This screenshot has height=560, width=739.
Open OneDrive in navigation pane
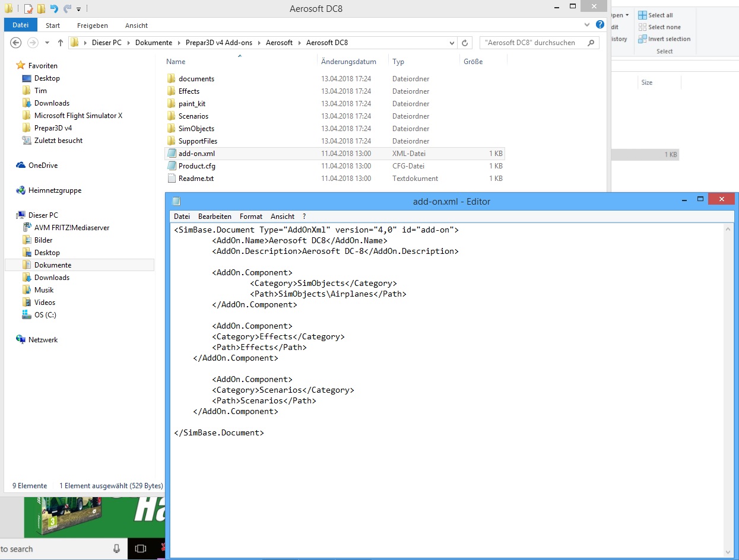tap(43, 166)
